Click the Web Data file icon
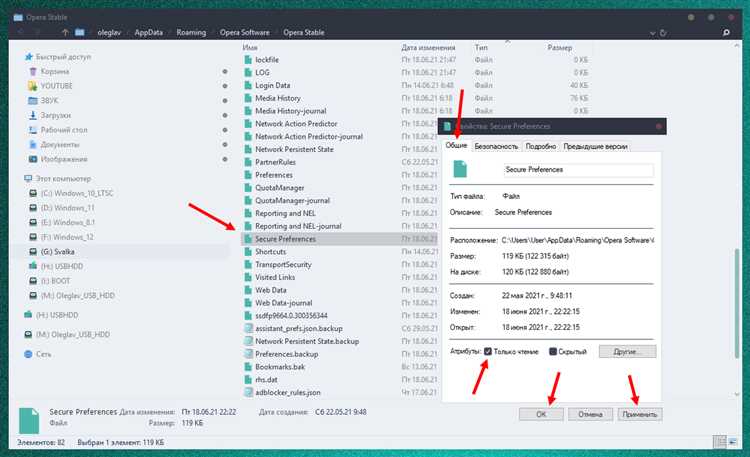Image resolution: width=750 pixels, height=457 pixels. tap(248, 290)
